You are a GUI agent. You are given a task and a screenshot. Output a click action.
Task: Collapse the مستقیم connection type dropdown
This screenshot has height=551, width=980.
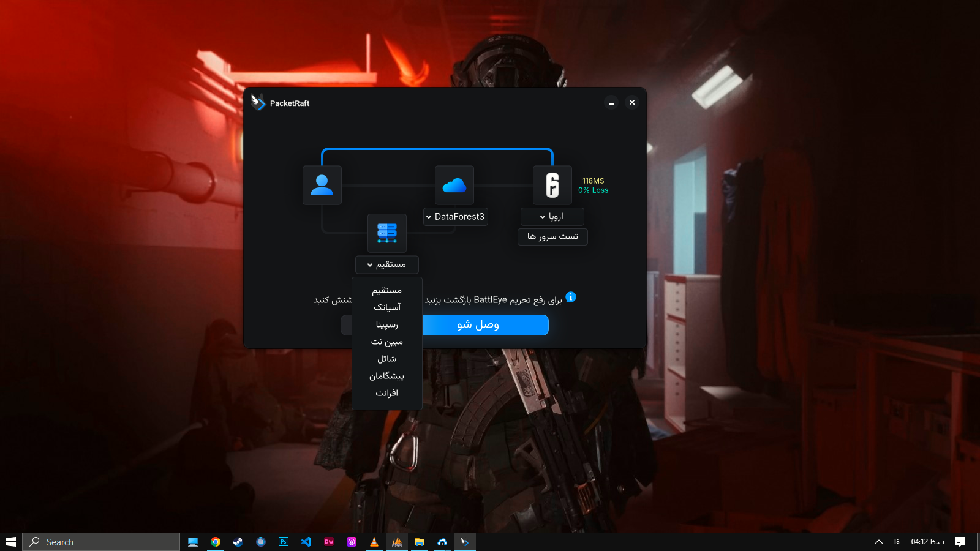tap(387, 264)
